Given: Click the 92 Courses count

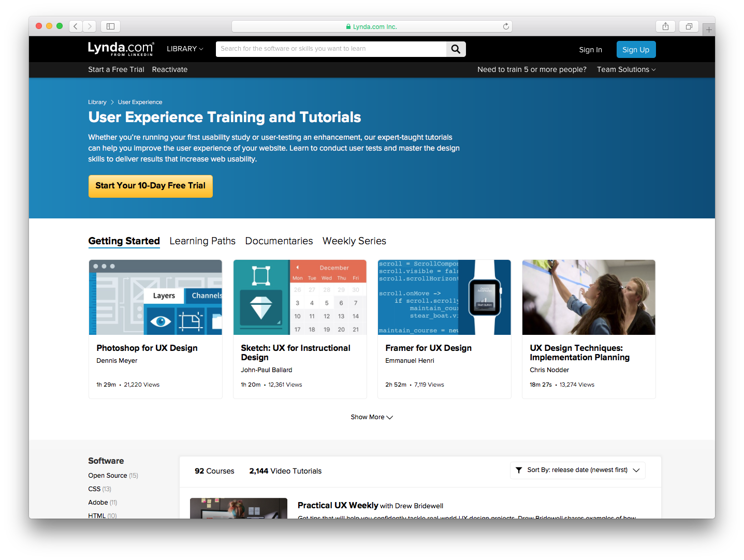Looking at the screenshot, I should tap(214, 471).
